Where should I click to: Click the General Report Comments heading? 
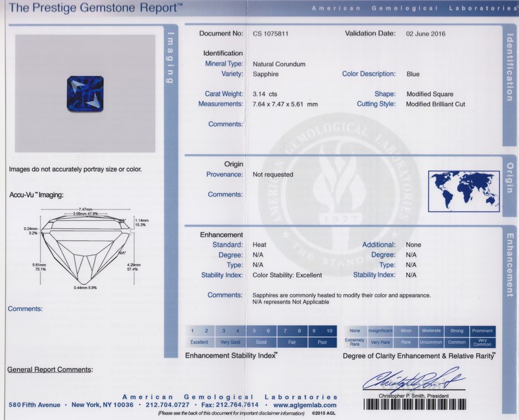(x=50, y=369)
